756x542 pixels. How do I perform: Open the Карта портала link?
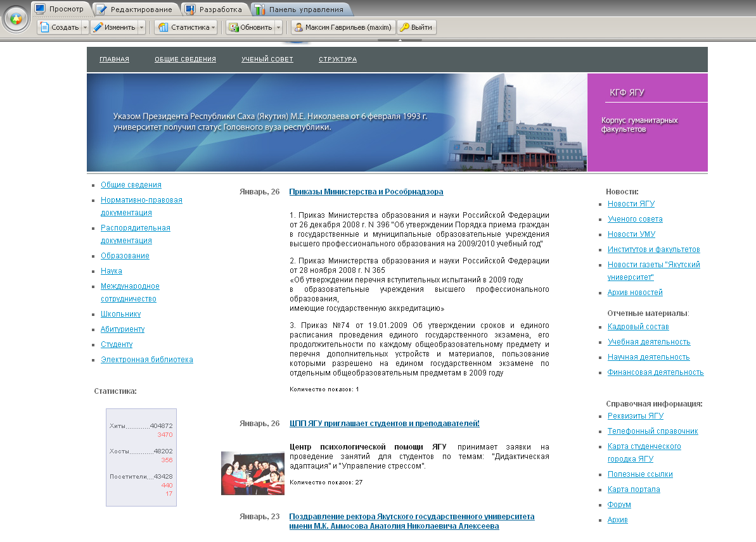coord(634,489)
